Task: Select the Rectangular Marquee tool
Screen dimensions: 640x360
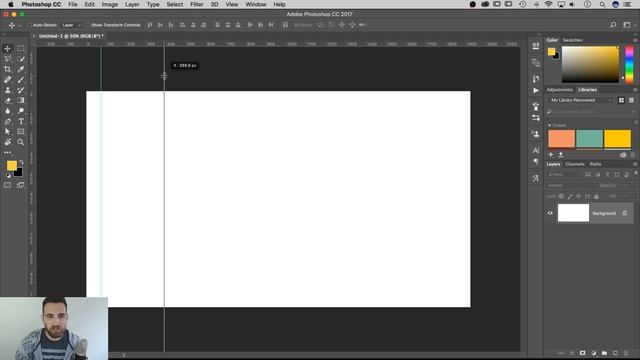Action: (x=20, y=49)
